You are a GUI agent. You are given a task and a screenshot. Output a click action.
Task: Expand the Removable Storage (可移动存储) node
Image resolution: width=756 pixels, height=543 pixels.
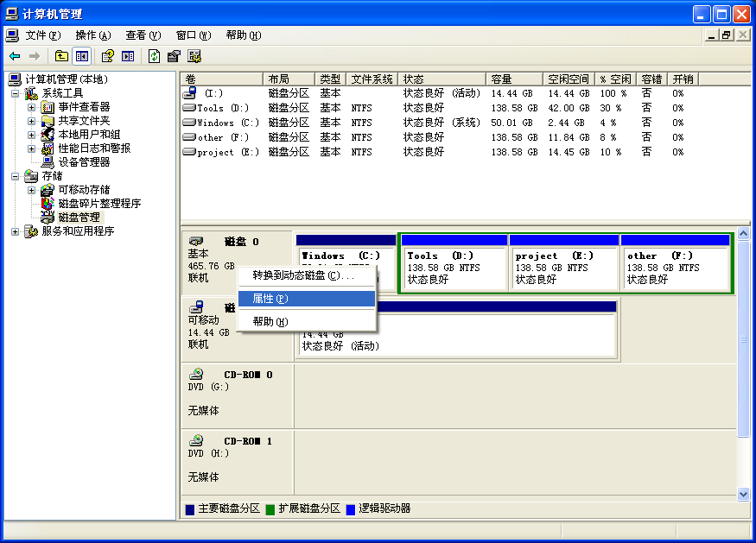pos(31,190)
